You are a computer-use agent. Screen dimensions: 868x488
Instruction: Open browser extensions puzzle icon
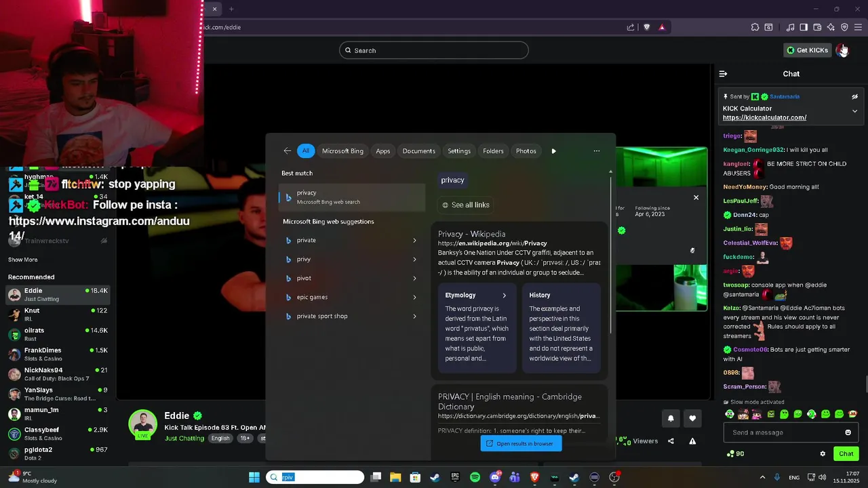[755, 27]
